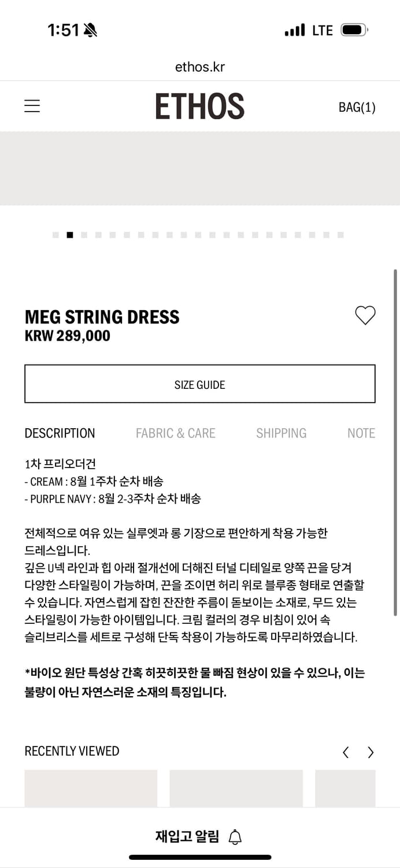Viewport: 400px width, 868px height.
Task: Click the last carousel dot to jump ahead
Action: 340,235
